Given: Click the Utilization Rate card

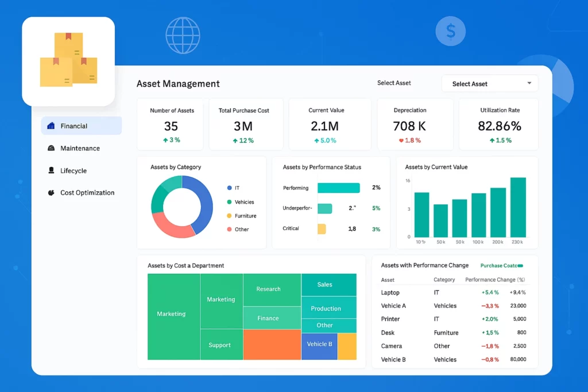Looking at the screenshot, I should coord(500,124).
